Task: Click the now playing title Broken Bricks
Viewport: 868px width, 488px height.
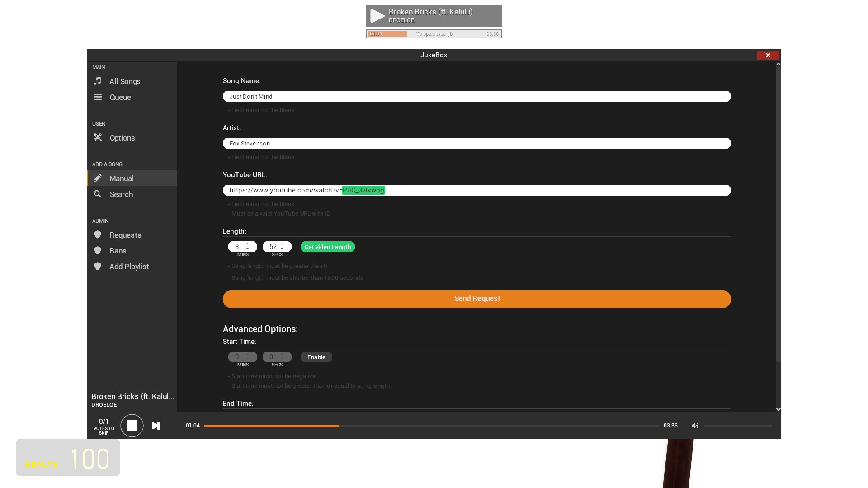Action: click(x=132, y=396)
